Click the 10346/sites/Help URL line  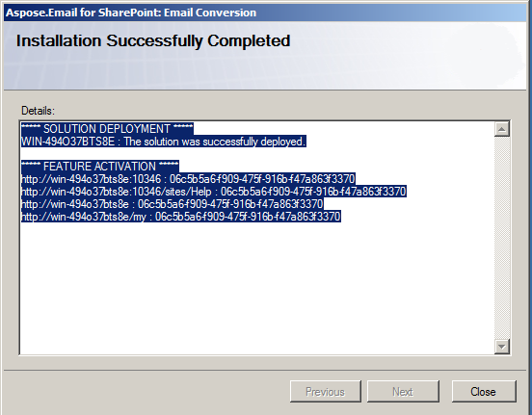214,192
